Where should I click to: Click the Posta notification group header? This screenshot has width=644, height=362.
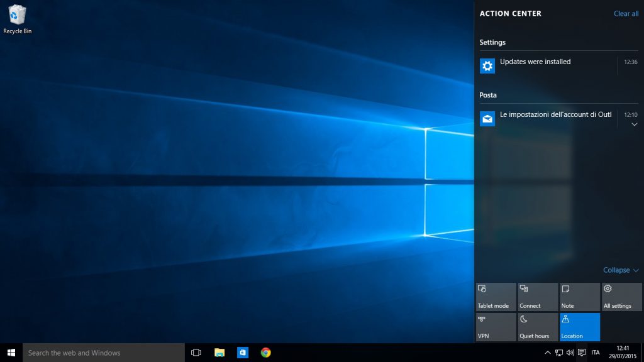click(488, 96)
